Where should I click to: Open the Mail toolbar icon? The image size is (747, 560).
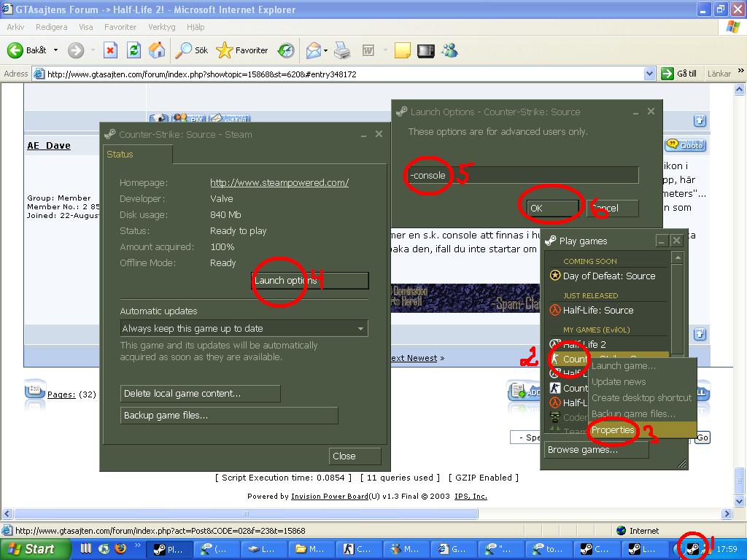click(x=314, y=50)
